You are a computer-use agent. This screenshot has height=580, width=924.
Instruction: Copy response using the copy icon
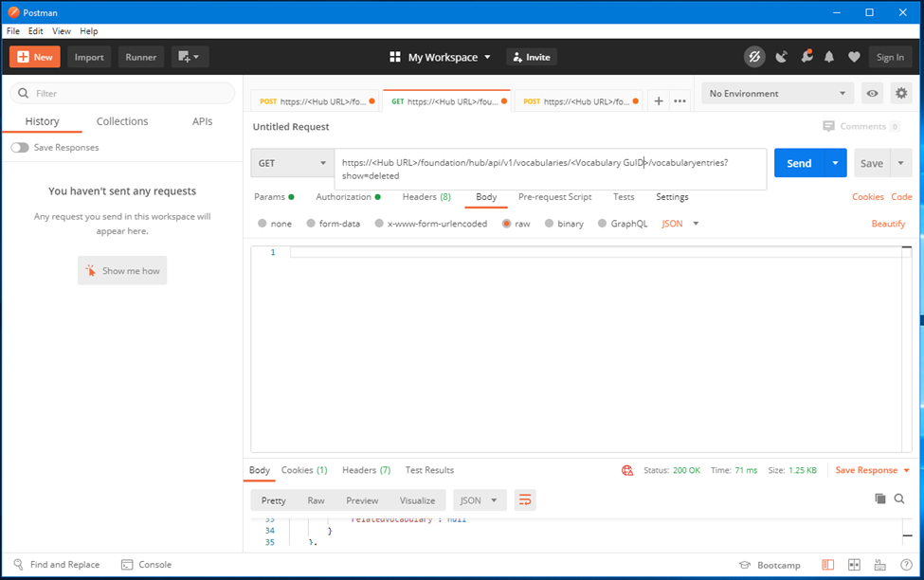pyautogui.click(x=879, y=498)
